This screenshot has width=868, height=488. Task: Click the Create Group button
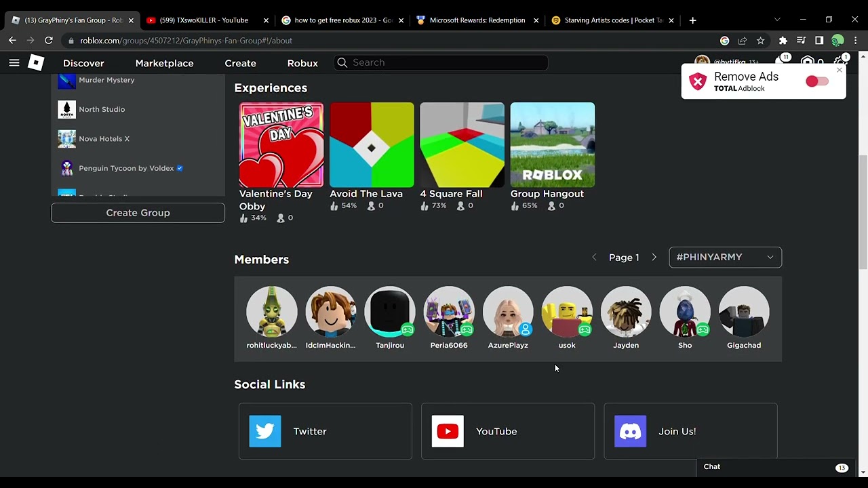(x=138, y=213)
